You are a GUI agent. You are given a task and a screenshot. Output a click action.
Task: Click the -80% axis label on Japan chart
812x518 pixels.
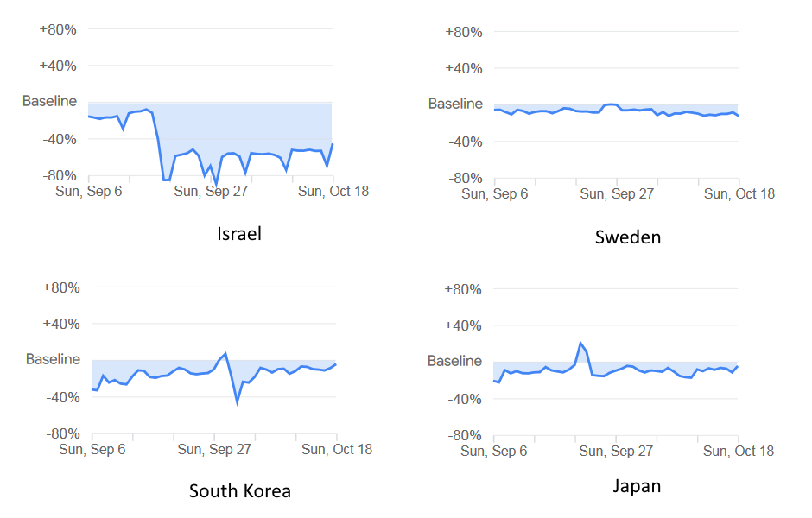pos(463,435)
